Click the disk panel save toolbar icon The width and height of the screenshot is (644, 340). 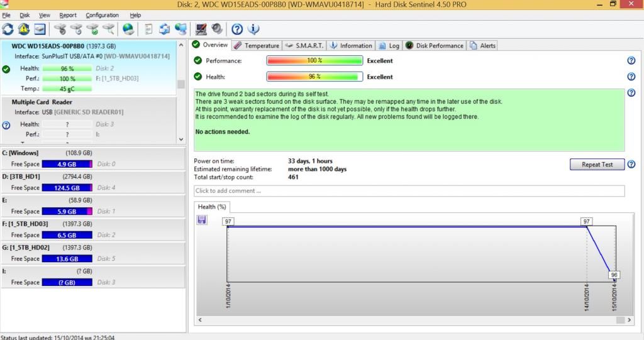[x=40, y=29]
